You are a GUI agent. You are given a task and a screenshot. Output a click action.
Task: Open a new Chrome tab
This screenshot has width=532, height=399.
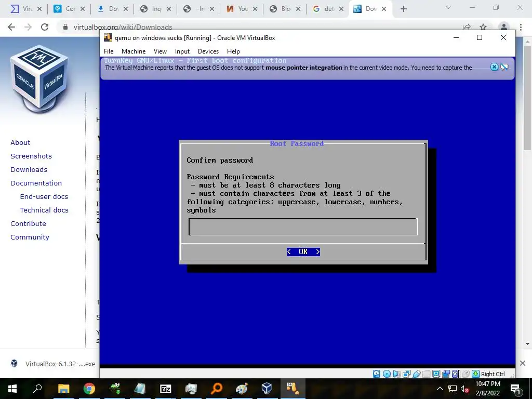[x=403, y=9]
